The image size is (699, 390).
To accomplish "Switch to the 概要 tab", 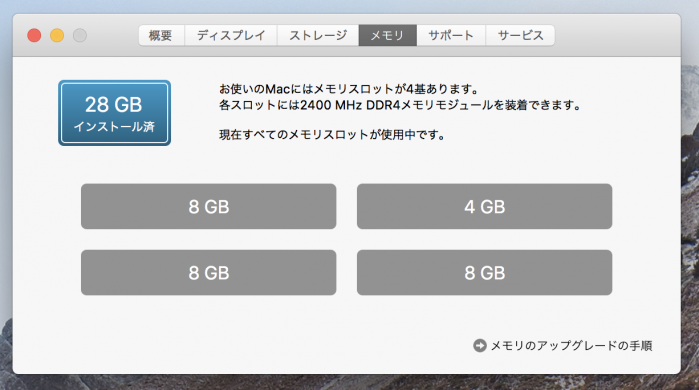I will [x=161, y=35].
